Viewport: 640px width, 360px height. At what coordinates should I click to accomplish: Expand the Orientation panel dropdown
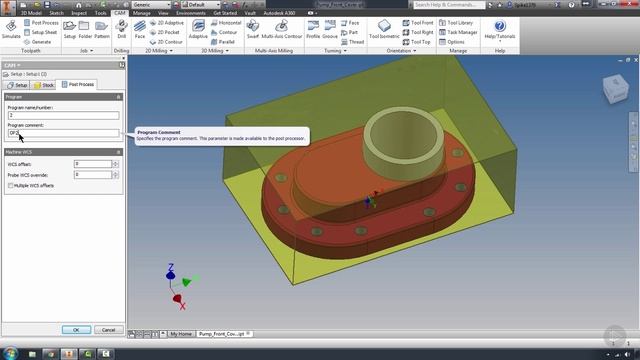point(402,51)
